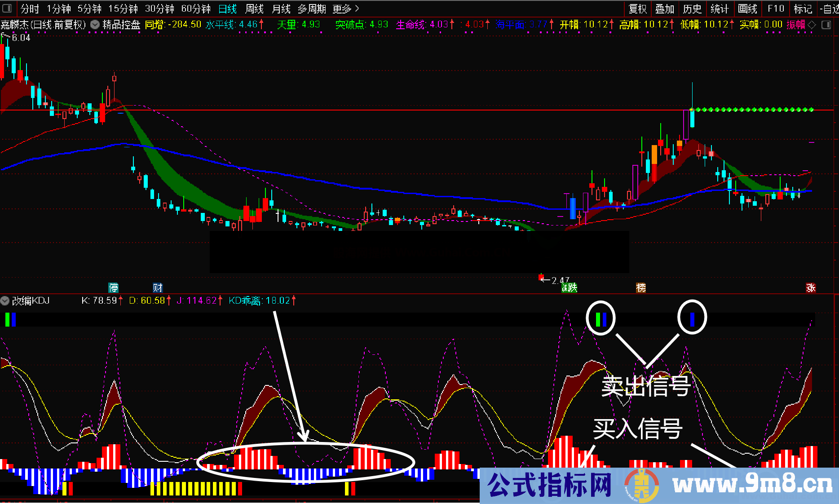Viewport: 839px width, 504px height.
Task: Switch to the 日线 daily chart
Action: [x=228, y=9]
